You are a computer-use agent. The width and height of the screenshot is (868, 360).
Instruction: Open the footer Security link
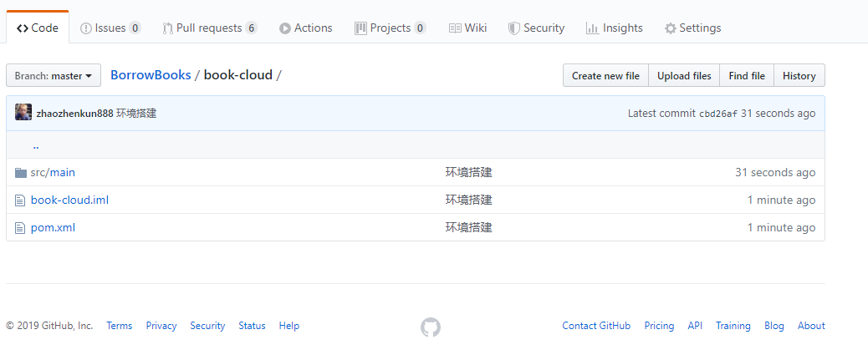207,326
